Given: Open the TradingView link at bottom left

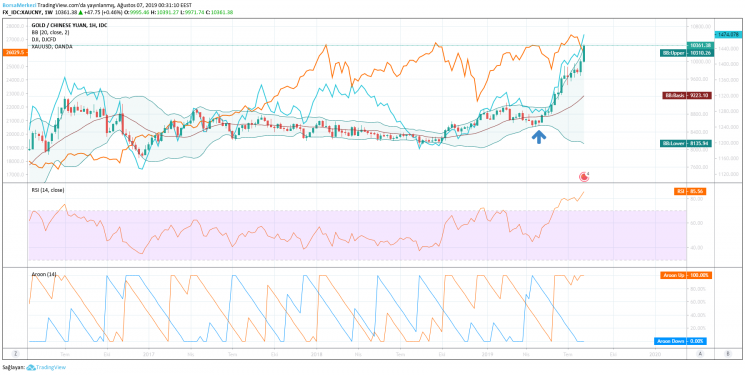Looking at the screenshot, I should pyautogui.click(x=51, y=367).
